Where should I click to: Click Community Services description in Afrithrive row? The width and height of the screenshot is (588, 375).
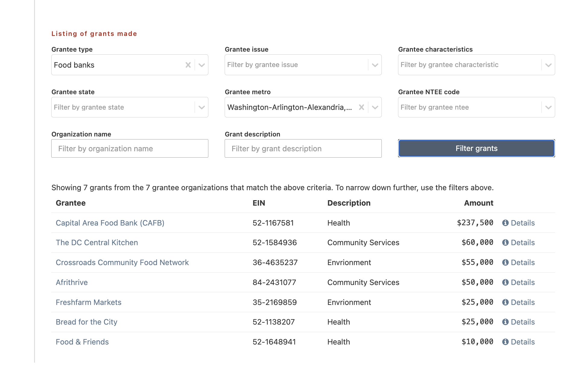pos(363,282)
